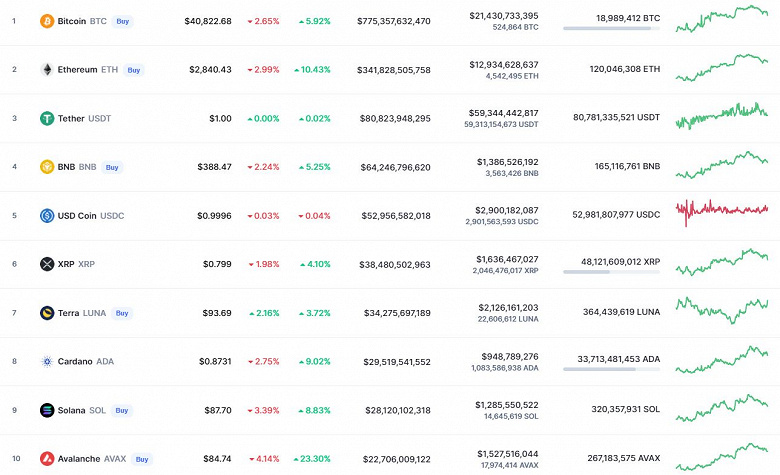Click the USD Coin blue logo icon
The width and height of the screenshot is (780, 475).
(x=46, y=215)
